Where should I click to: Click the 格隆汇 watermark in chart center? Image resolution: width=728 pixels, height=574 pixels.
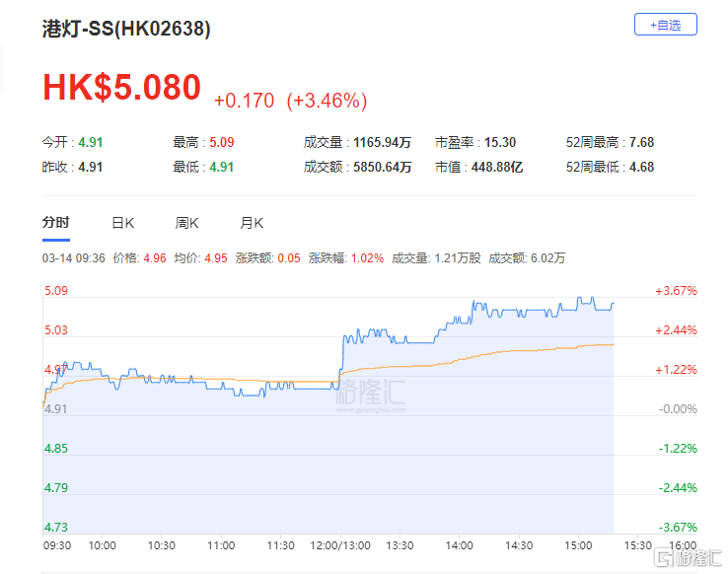click(371, 395)
